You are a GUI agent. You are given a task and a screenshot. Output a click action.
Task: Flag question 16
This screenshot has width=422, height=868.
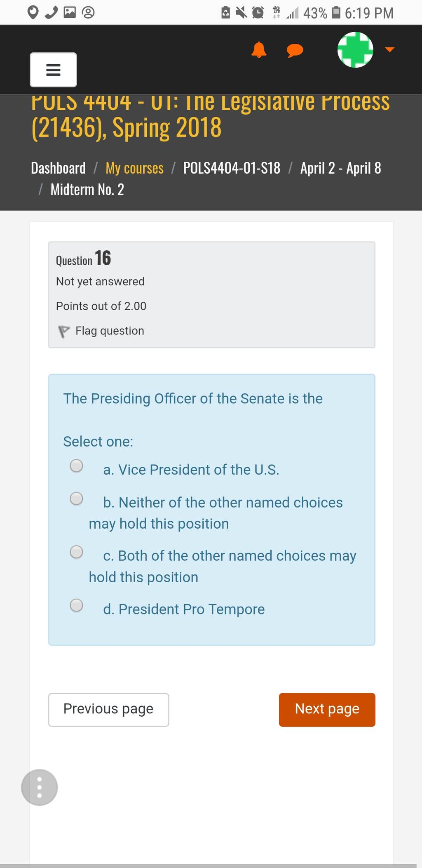click(101, 331)
